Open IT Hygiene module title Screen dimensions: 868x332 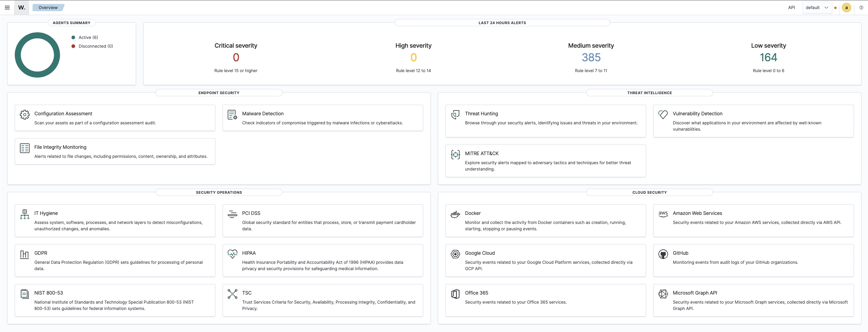click(x=46, y=213)
